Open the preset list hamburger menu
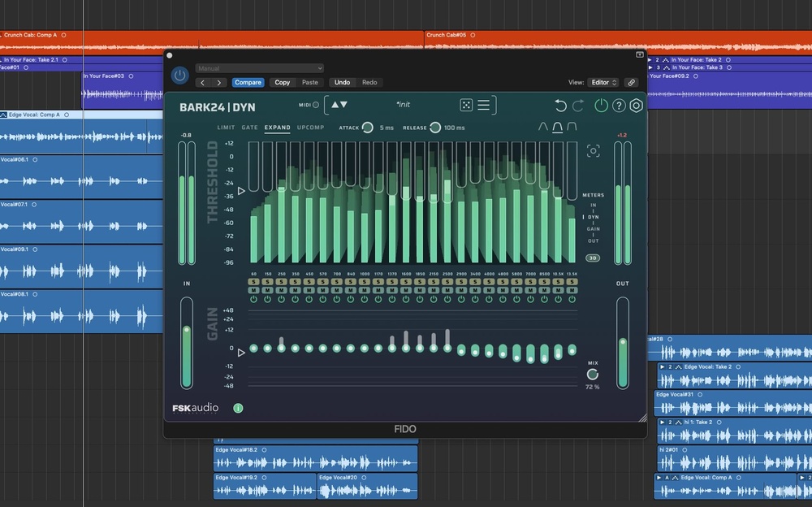812x507 pixels. click(x=483, y=105)
